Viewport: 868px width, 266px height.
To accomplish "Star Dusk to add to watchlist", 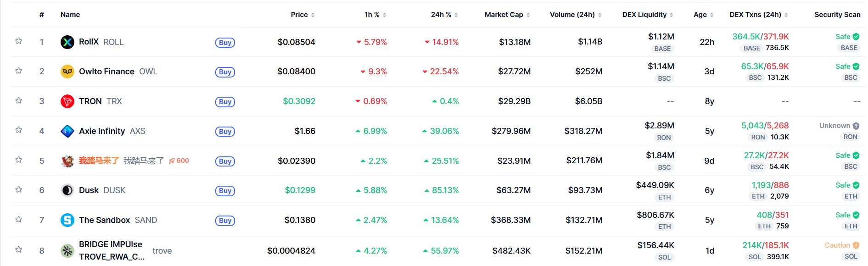I will (x=19, y=189).
